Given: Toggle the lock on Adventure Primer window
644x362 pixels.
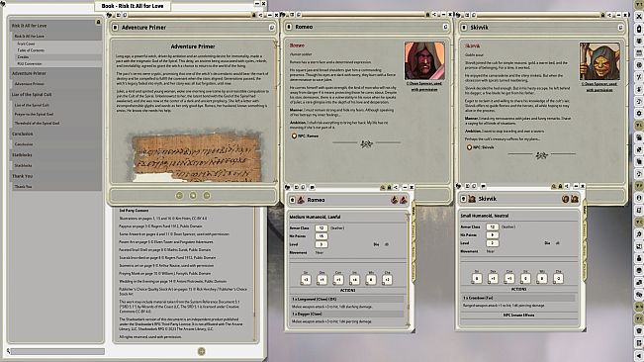Looking at the screenshot, I should pos(254,15).
